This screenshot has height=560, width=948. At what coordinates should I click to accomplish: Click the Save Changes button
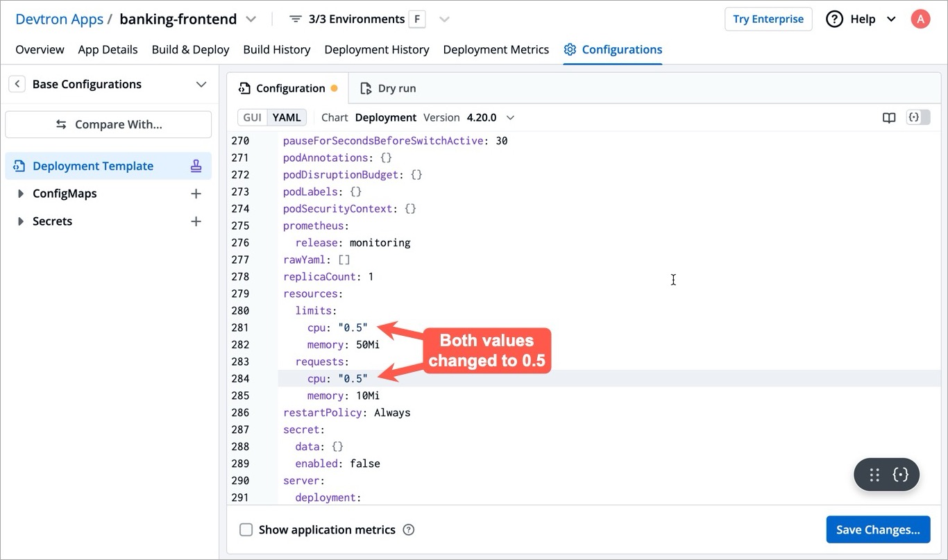[878, 529]
